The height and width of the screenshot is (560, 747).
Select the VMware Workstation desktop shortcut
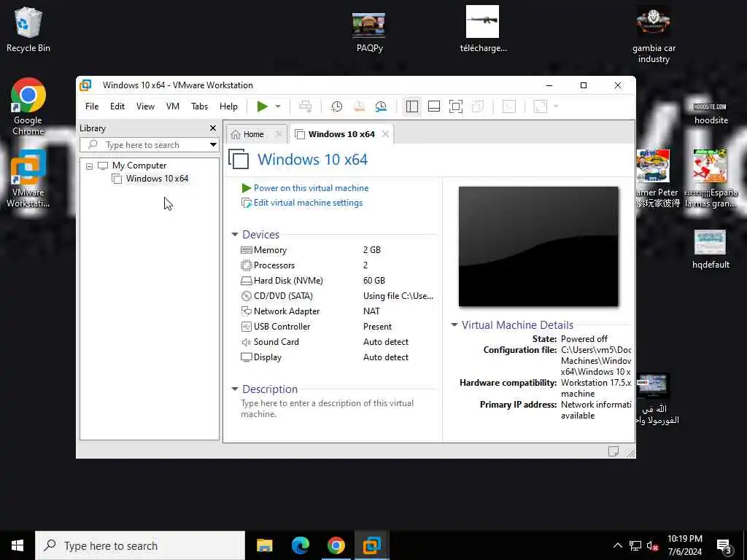[28, 179]
